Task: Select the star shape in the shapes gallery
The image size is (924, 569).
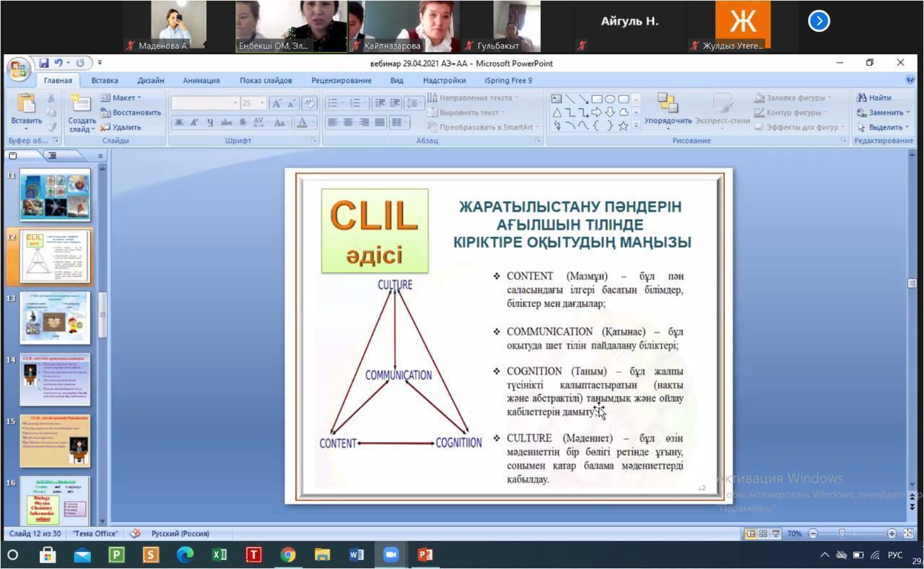Action: (x=623, y=126)
